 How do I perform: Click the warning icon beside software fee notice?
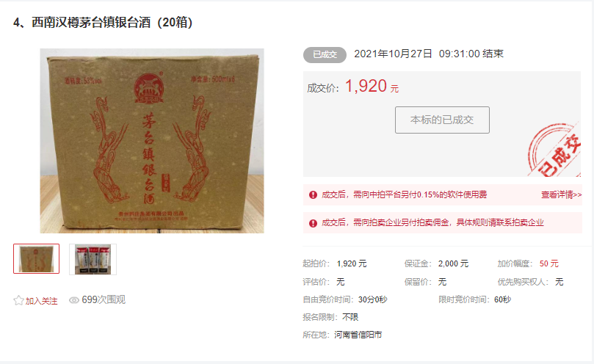pyautogui.click(x=313, y=194)
